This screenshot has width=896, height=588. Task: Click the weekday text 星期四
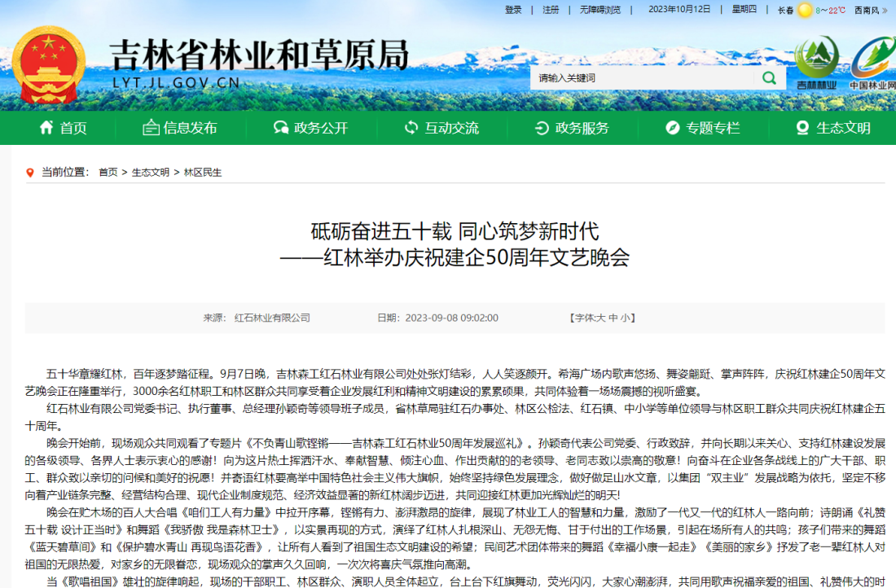click(x=744, y=10)
